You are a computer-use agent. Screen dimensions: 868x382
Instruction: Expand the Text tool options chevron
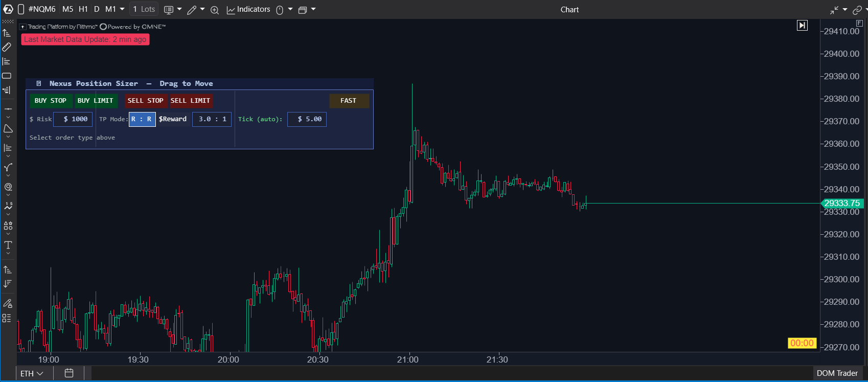pyautogui.click(x=8, y=254)
